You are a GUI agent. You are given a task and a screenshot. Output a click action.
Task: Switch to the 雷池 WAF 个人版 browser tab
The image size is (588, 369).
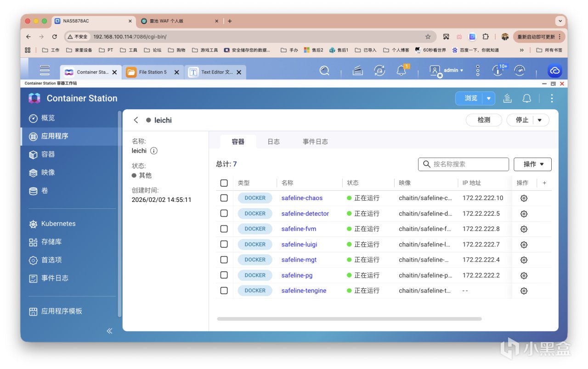pyautogui.click(x=180, y=21)
